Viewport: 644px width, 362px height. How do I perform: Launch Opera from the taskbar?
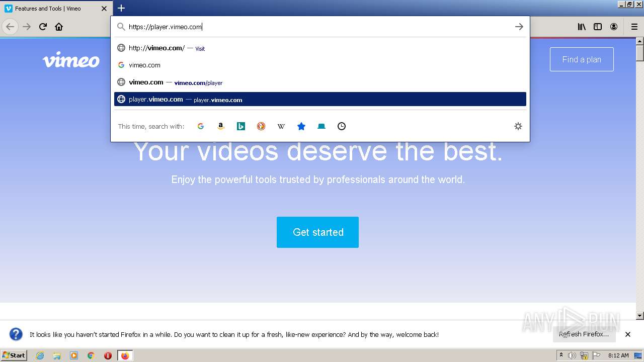click(108, 355)
